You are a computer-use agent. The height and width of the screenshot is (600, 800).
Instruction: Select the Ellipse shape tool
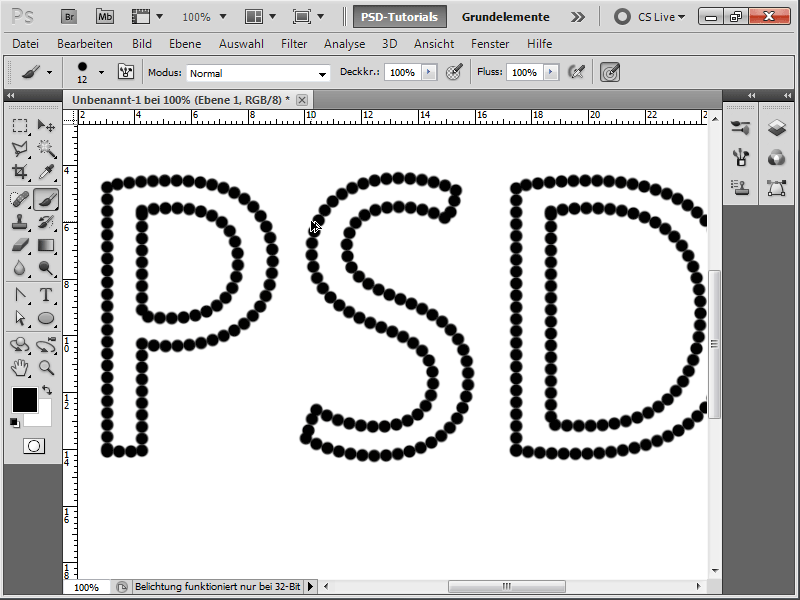pos(46,318)
